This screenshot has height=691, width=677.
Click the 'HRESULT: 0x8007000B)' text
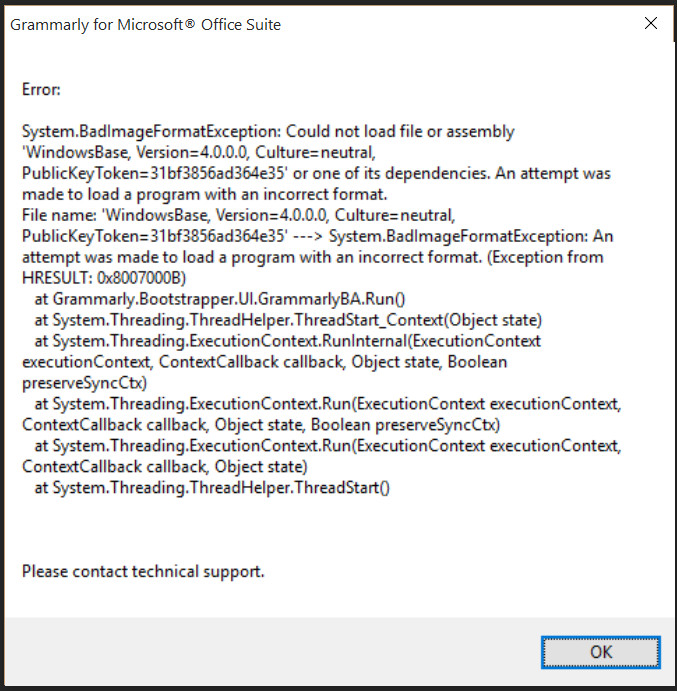104,278
